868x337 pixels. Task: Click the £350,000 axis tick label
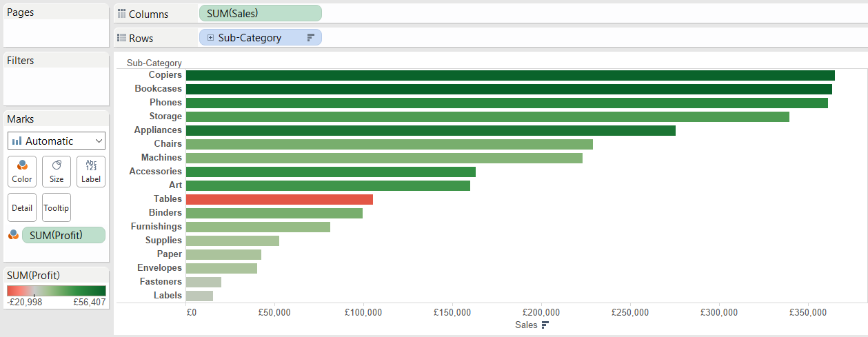808,312
